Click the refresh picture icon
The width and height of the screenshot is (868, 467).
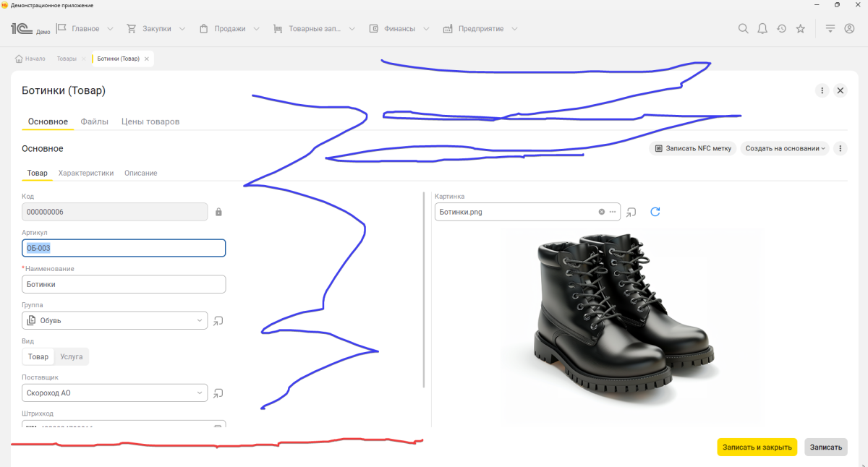click(x=655, y=212)
